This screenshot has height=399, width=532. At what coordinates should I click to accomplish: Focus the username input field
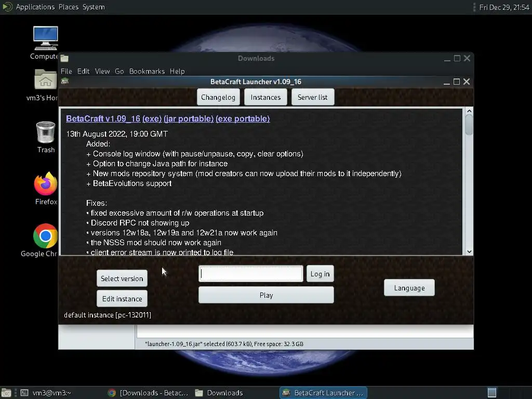tap(251, 274)
